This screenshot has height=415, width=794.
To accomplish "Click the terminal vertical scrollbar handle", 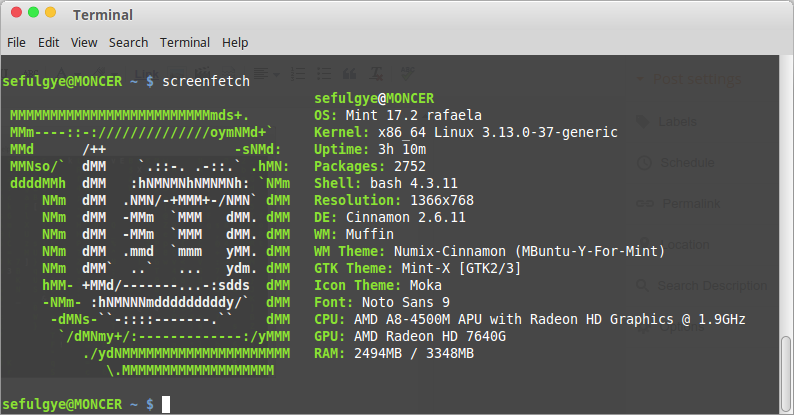I will 785,374.
